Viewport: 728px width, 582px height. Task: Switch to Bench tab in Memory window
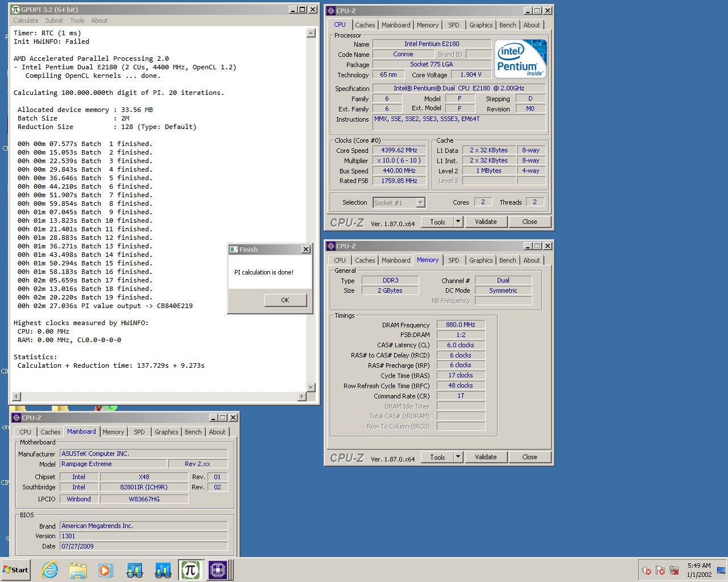pyautogui.click(x=508, y=260)
